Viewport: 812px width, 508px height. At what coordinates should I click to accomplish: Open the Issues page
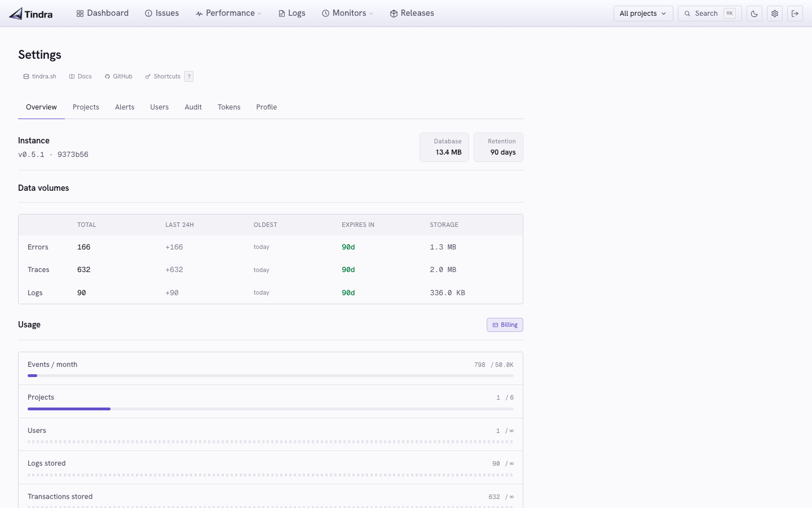pyautogui.click(x=162, y=13)
